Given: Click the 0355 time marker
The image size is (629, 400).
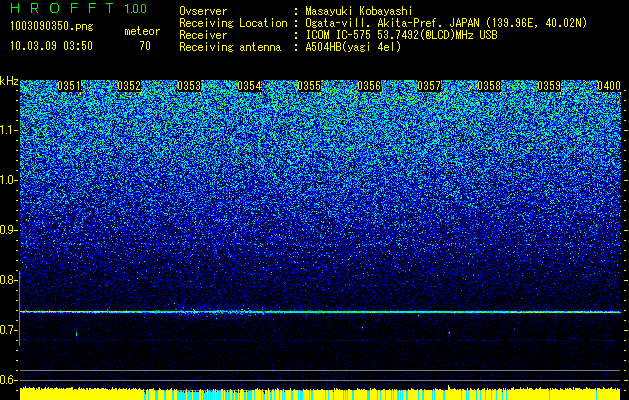Looking at the screenshot, I should pyautogui.click(x=309, y=86).
